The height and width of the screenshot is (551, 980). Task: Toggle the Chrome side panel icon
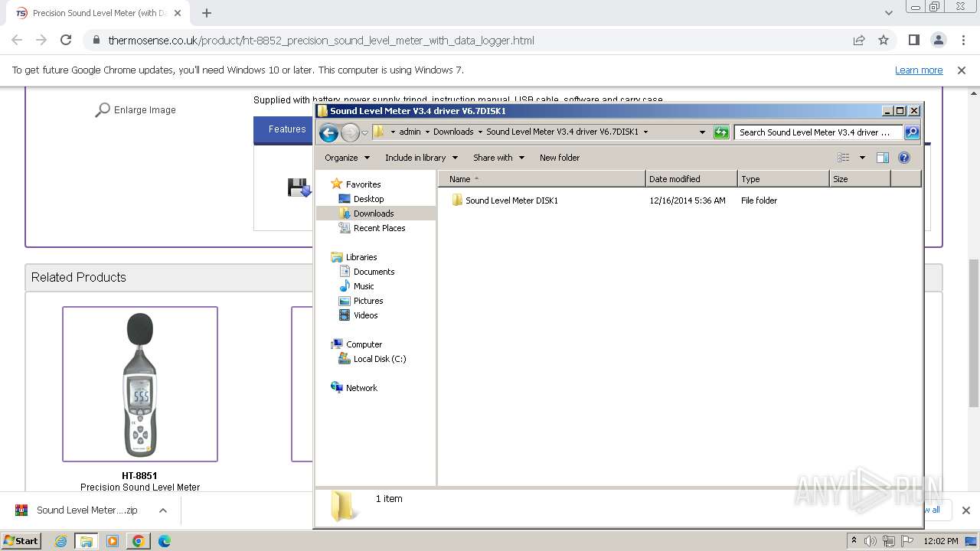click(x=913, y=41)
